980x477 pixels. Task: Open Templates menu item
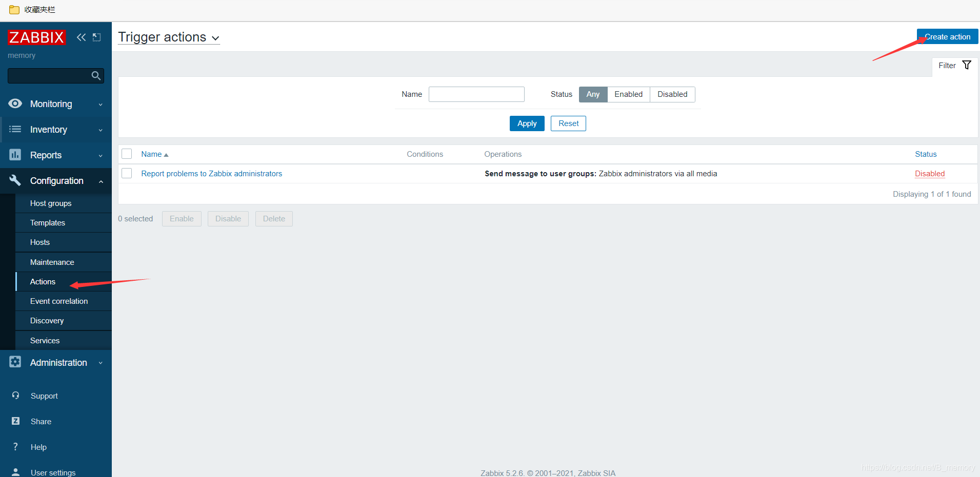[x=64, y=223]
